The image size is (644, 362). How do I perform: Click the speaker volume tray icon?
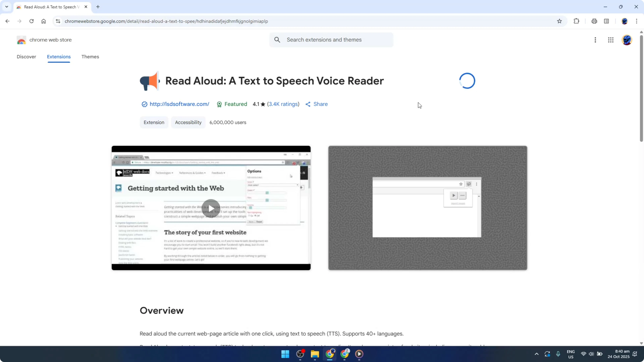[591, 354]
